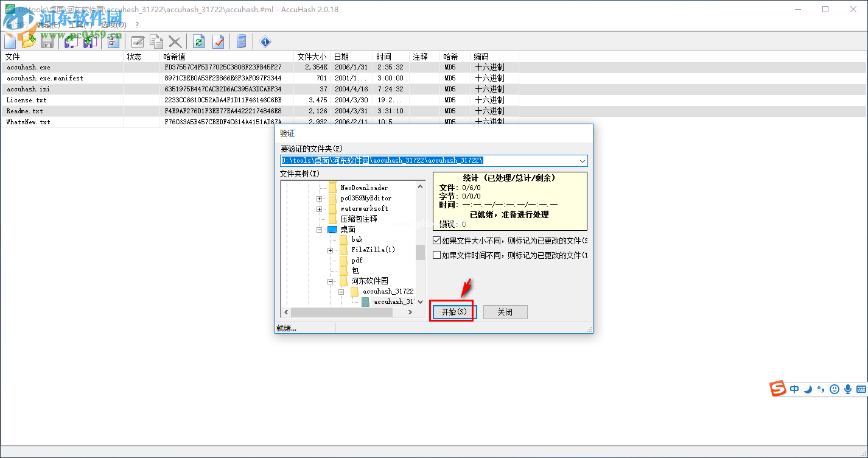The width and height of the screenshot is (868, 458).
Task: Click the first floppy icon with green arrow
Action: pos(71,41)
